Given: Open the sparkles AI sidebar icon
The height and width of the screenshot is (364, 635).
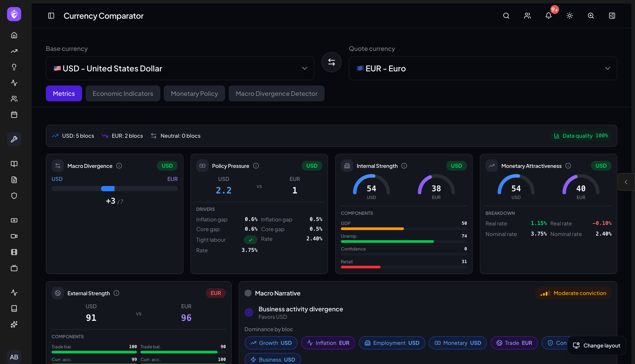Looking at the screenshot, I should [14, 324].
